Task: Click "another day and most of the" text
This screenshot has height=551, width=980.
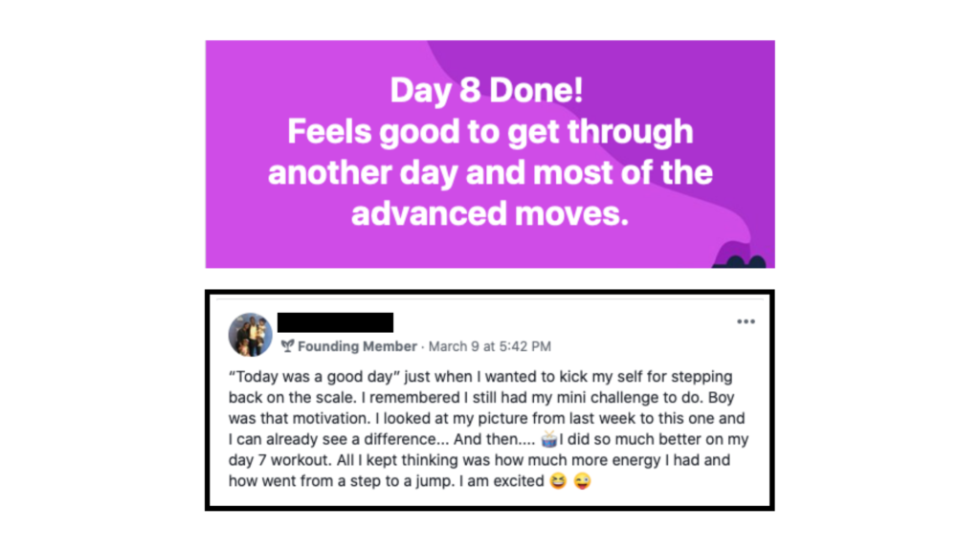Action: tap(490, 173)
